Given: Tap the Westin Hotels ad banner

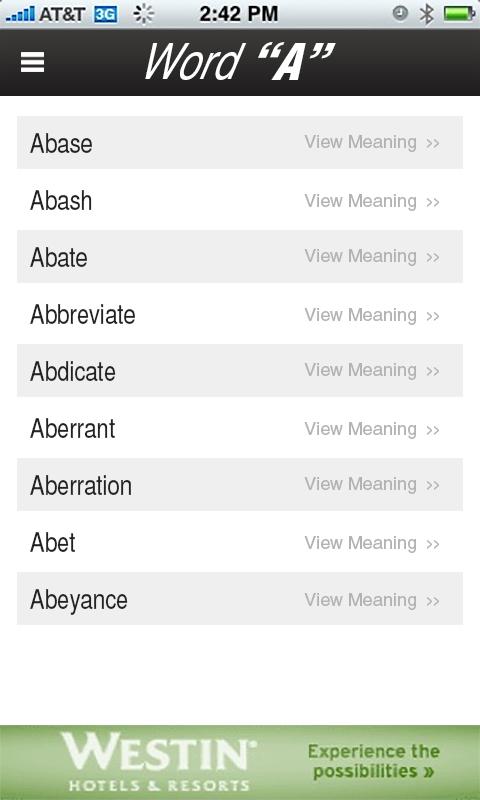Looking at the screenshot, I should coord(240,762).
